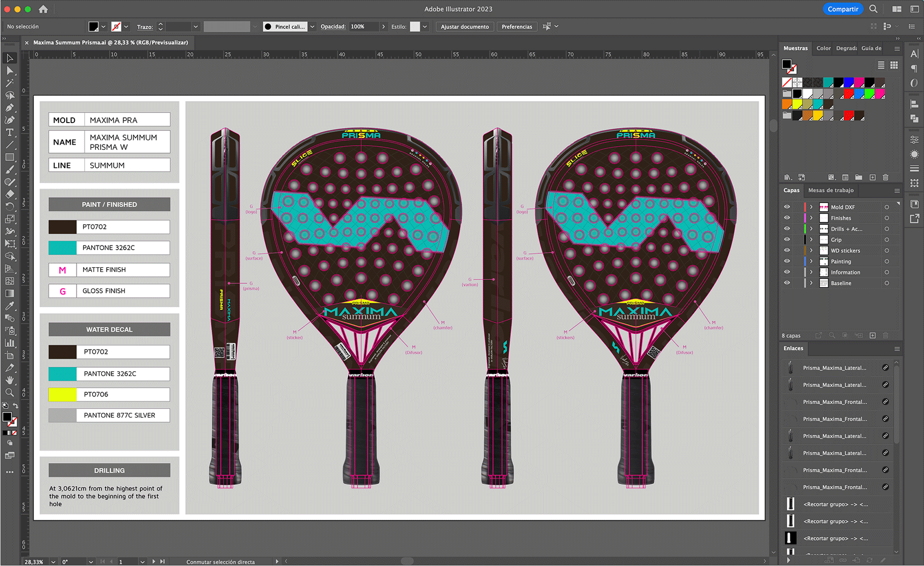The width and height of the screenshot is (924, 566).
Task: Click the Compartir button
Action: (x=843, y=9)
